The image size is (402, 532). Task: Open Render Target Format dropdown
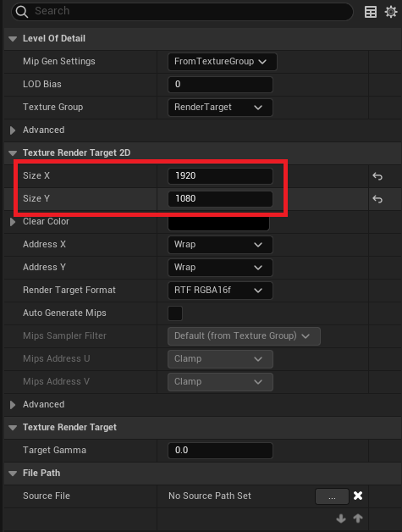point(220,291)
